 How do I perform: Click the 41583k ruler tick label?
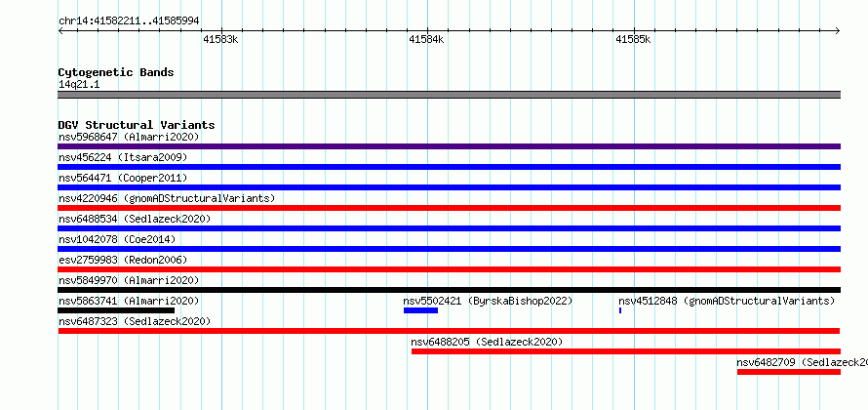point(220,39)
